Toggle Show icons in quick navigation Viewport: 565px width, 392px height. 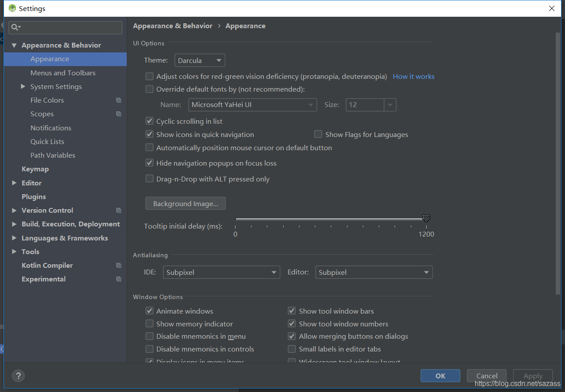[x=150, y=134]
